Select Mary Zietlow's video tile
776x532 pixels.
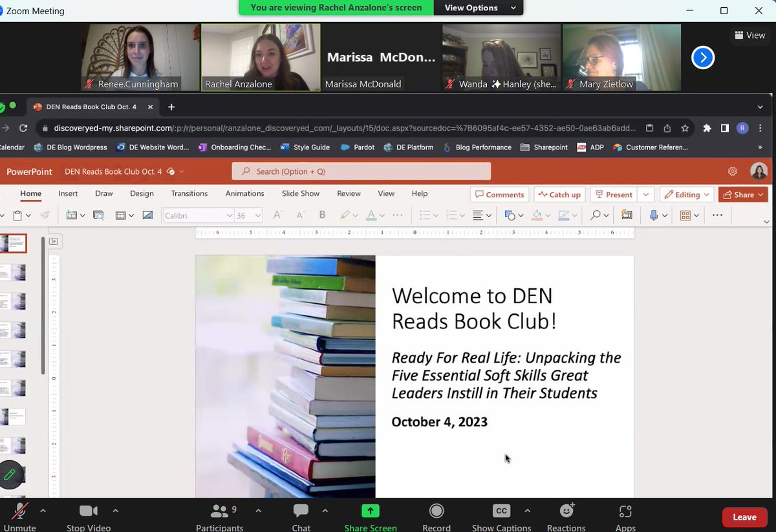tap(621, 58)
